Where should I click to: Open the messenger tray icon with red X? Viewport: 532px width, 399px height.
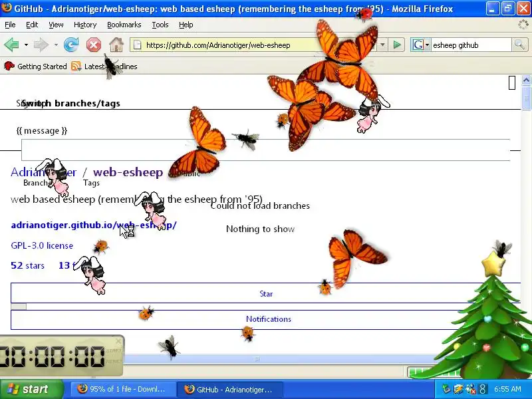pyautogui.click(x=471, y=389)
